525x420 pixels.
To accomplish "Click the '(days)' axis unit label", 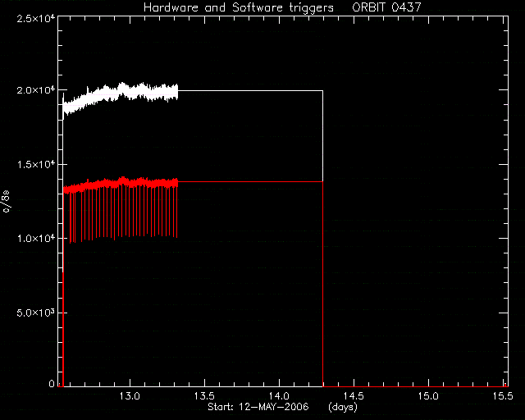I will point(343,407).
